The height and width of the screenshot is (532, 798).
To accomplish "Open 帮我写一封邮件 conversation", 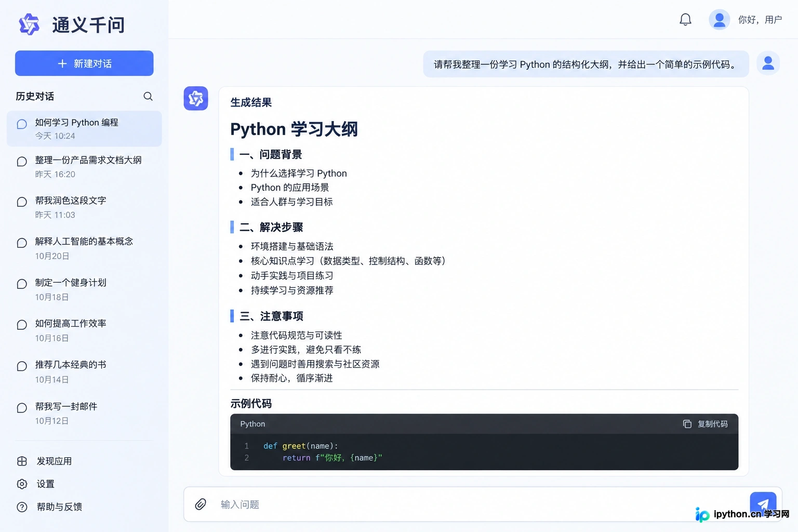I will [x=84, y=413].
